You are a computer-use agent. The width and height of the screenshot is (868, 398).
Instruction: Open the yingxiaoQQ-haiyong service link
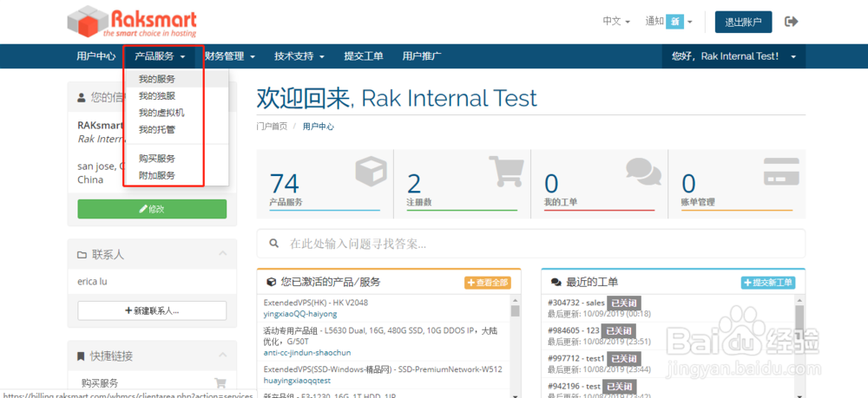300,314
